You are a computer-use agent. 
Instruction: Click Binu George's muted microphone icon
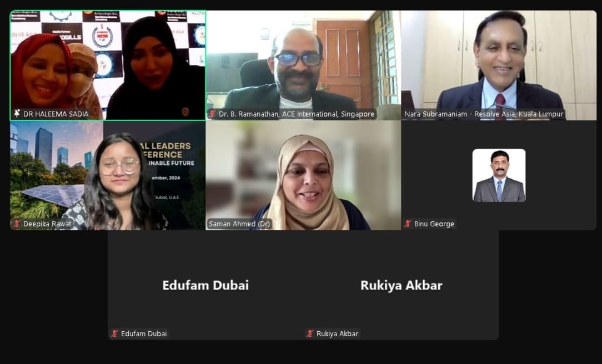coord(408,224)
